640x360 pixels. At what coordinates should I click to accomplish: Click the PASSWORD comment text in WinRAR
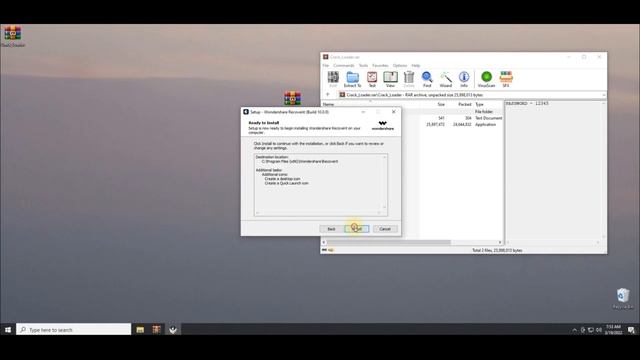pyautogui.click(x=527, y=104)
